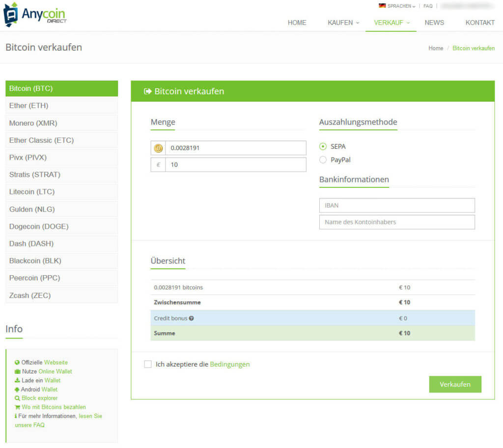Open the SPRACHEN language dropdown

click(x=401, y=6)
